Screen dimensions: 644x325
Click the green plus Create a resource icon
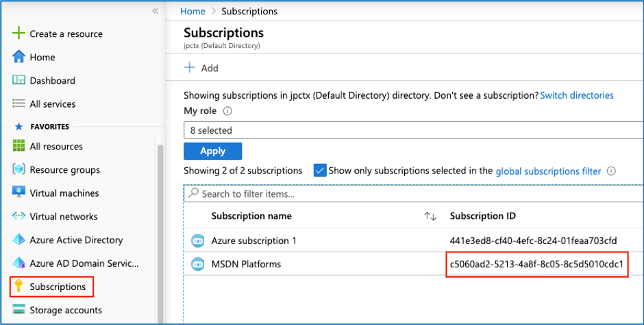point(19,34)
